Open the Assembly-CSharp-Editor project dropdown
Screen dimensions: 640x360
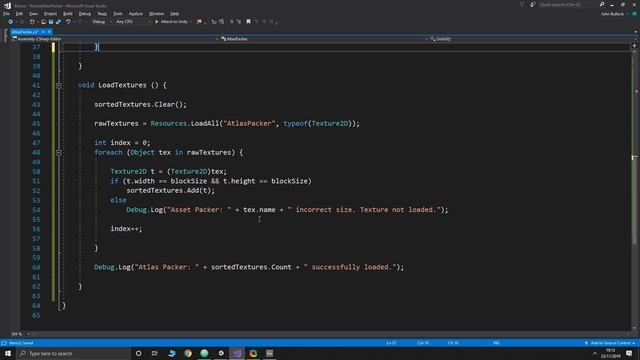(x=115, y=39)
